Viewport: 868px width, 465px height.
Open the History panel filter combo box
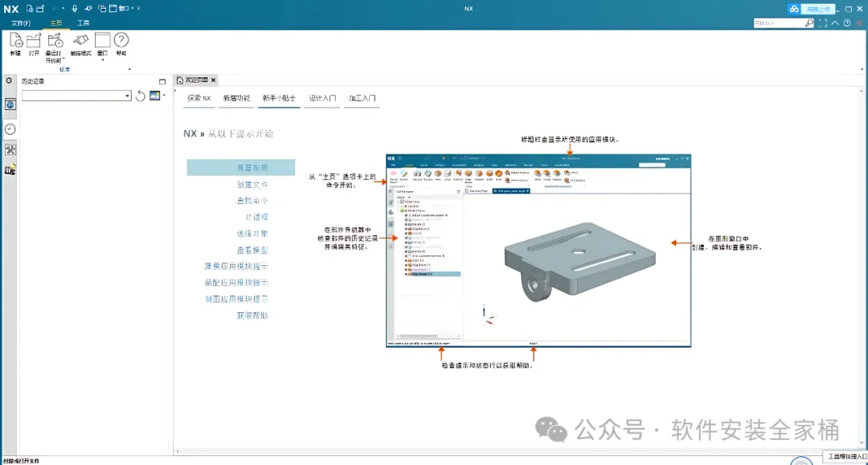pyautogui.click(x=76, y=96)
